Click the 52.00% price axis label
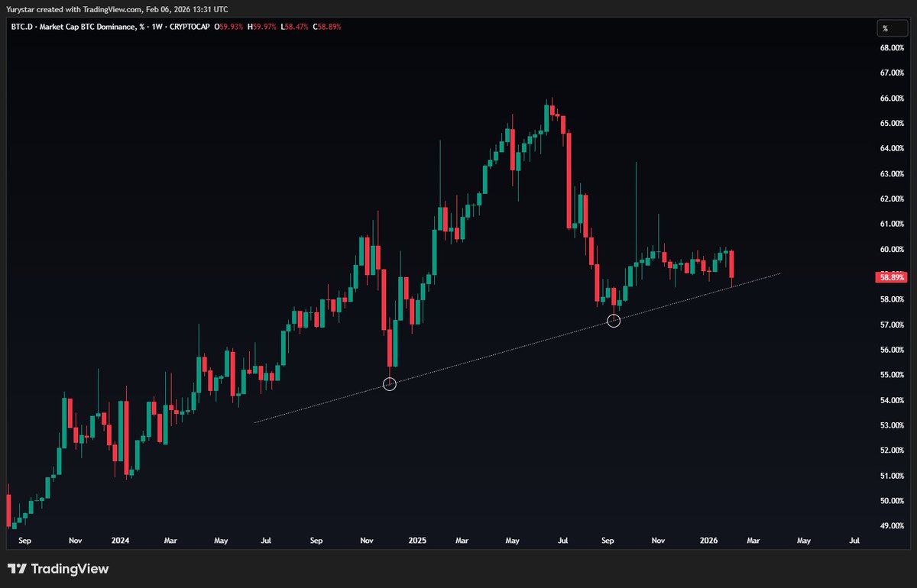 pos(893,451)
